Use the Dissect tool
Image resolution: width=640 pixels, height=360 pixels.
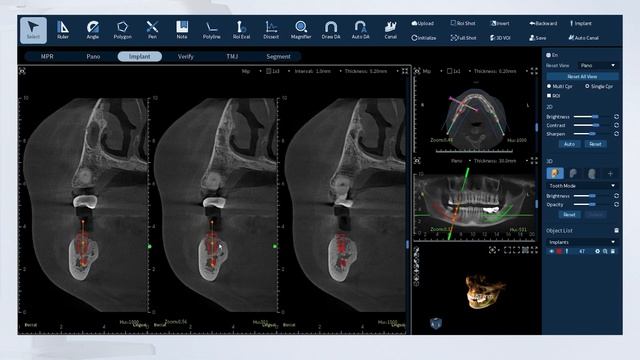click(x=271, y=30)
